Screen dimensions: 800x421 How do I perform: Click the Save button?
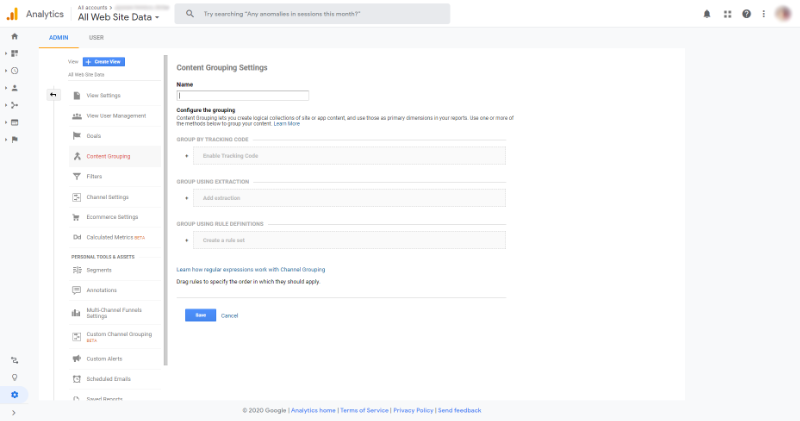click(x=201, y=315)
